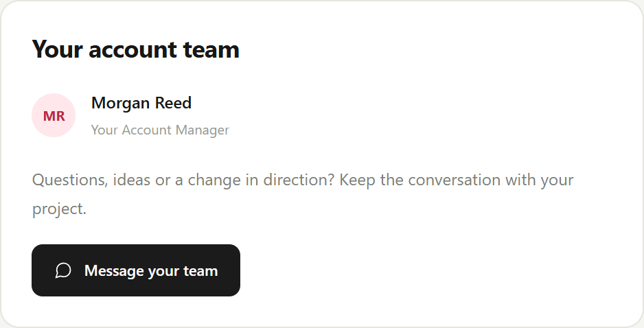
Task: Click the black Message your team button
Action: 136,270
